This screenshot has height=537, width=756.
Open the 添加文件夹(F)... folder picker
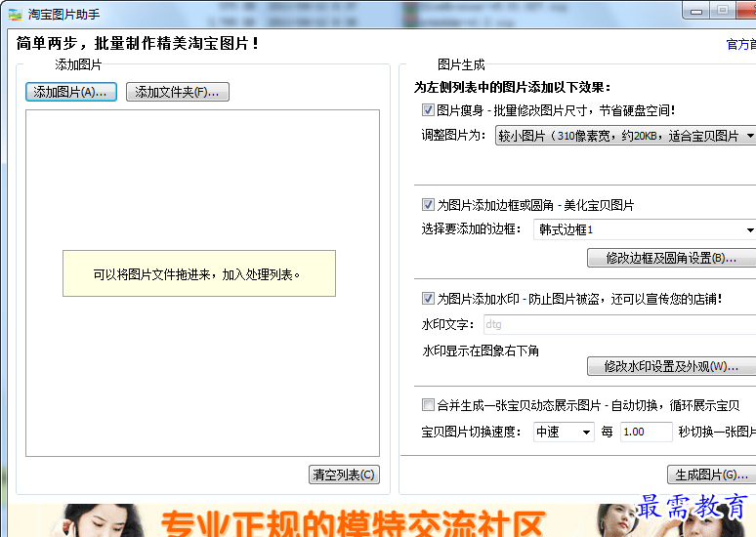178,92
